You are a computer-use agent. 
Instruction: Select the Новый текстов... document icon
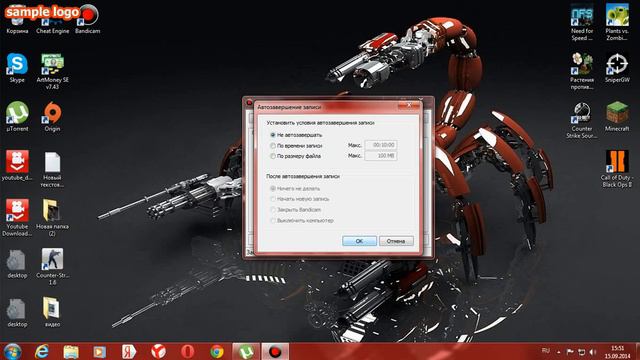[52, 169]
